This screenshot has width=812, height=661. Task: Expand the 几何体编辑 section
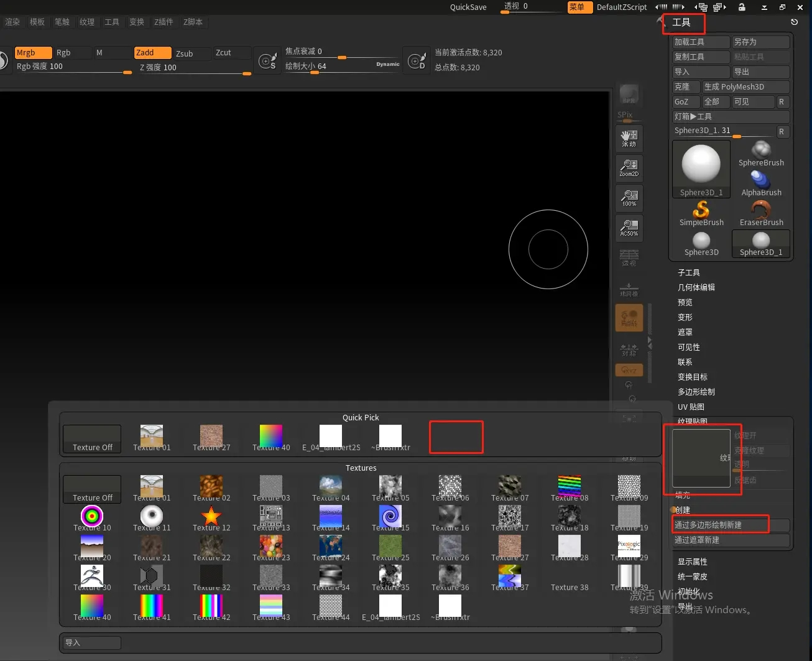pos(696,287)
